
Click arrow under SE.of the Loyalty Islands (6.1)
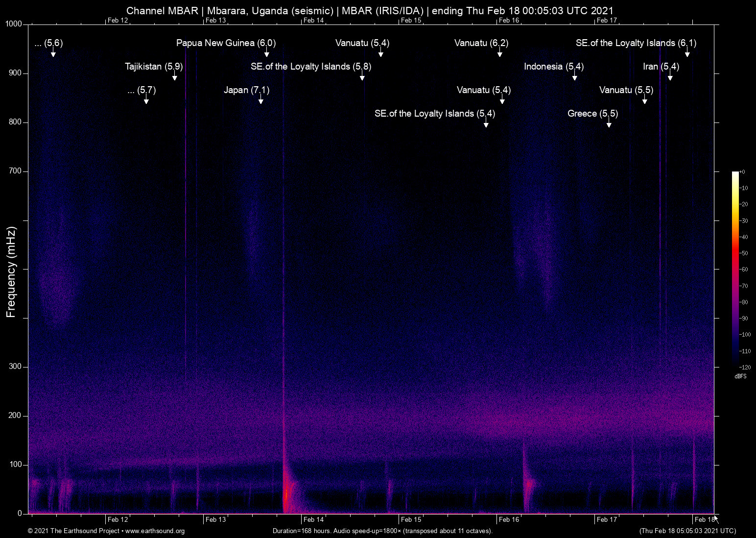pyautogui.click(x=687, y=53)
